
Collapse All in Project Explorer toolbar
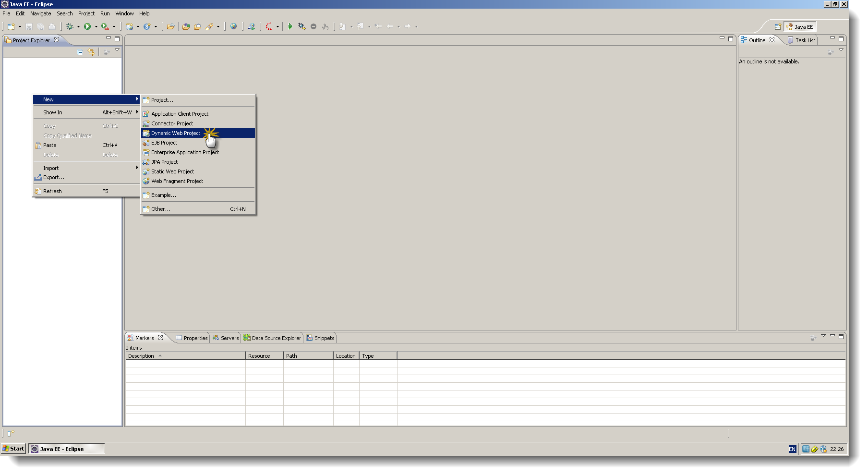(x=80, y=52)
